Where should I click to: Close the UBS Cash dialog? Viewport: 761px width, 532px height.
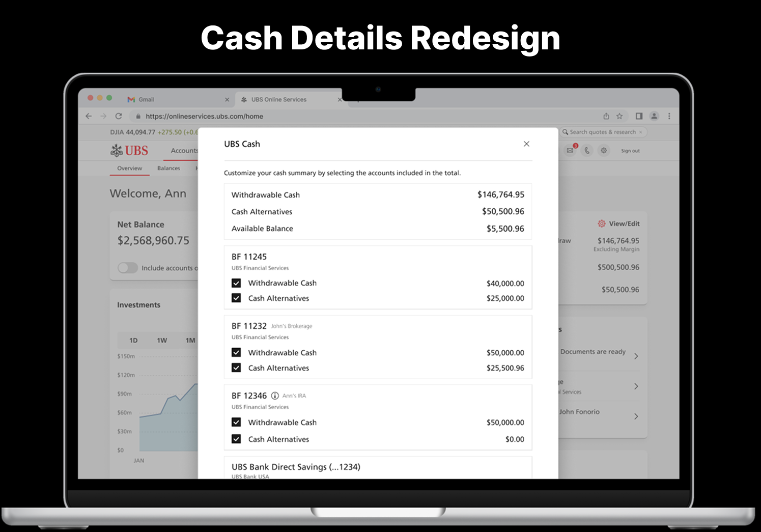[x=526, y=144]
